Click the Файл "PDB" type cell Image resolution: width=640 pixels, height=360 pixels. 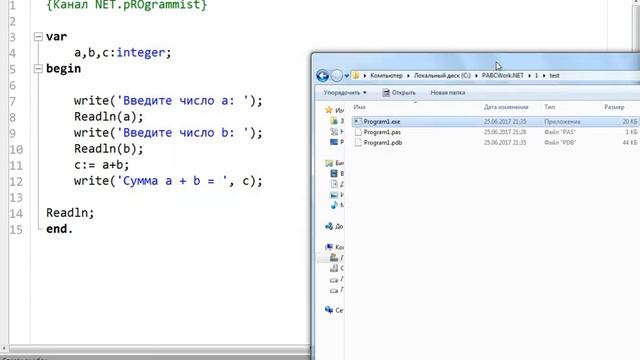click(560, 143)
